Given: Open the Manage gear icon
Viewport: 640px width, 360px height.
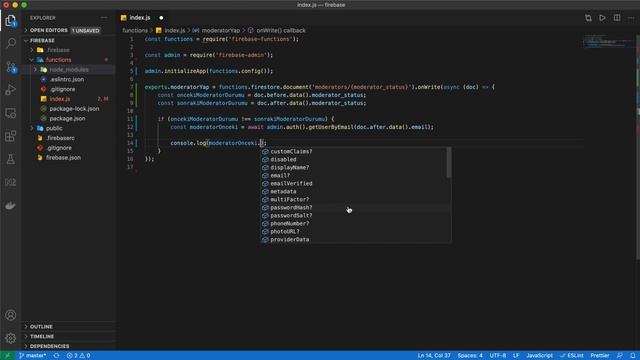Looking at the screenshot, I should click(x=11, y=338).
